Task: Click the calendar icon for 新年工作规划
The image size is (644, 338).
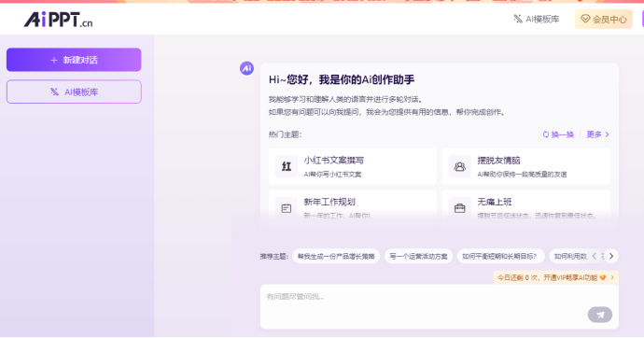Action: (287, 208)
